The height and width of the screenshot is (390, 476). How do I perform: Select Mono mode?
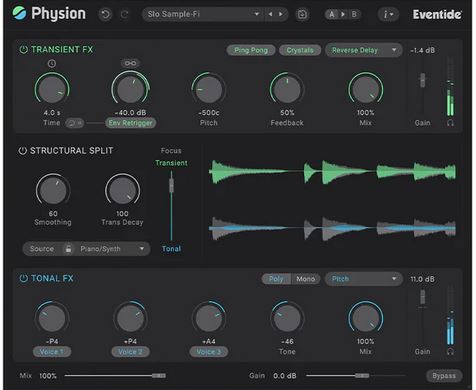coord(305,279)
